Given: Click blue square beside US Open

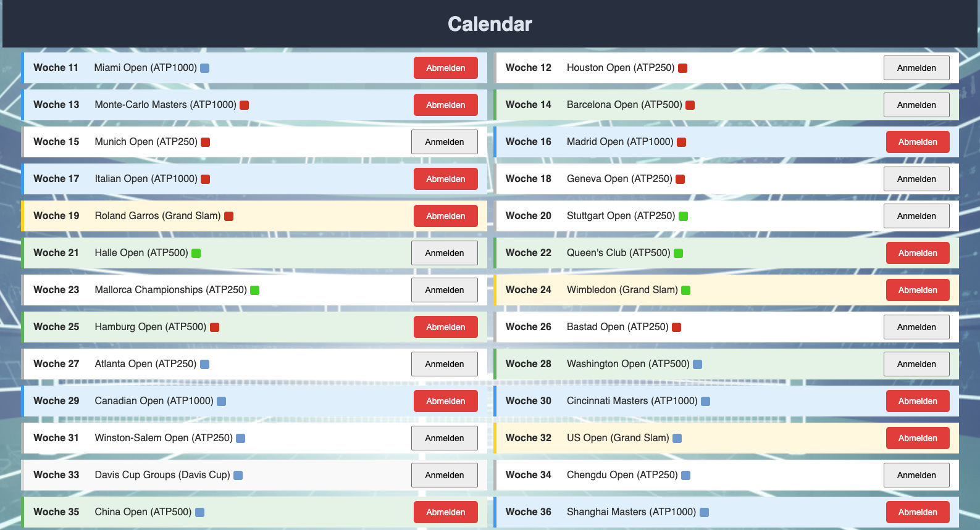Looking at the screenshot, I should [677, 439].
